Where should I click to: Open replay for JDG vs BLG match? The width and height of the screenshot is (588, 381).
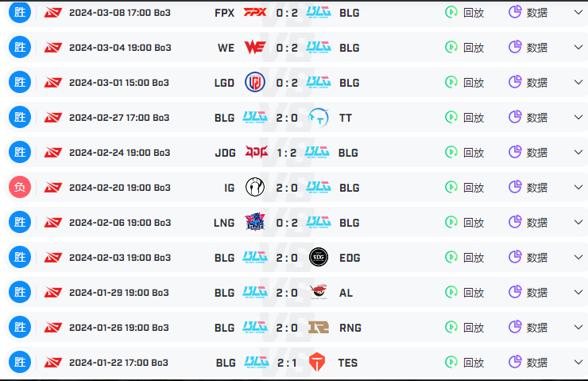point(464,152)
